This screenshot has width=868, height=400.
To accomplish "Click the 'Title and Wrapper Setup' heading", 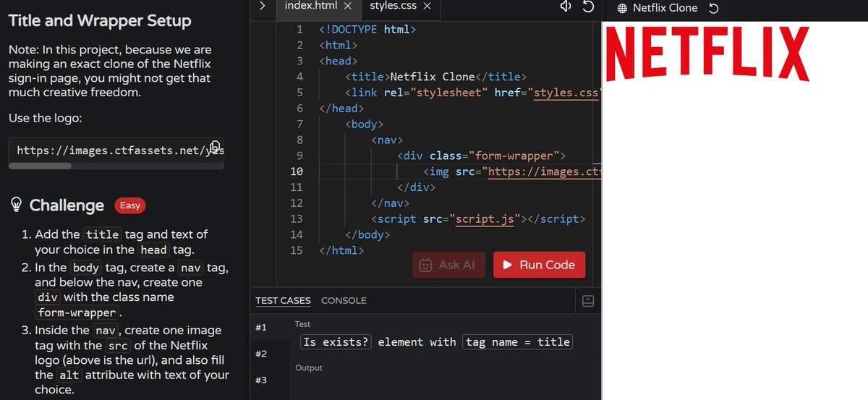I will point(100,21).
